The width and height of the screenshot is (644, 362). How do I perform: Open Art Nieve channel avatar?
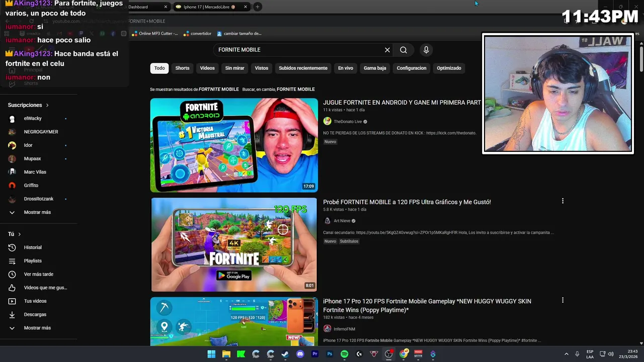tap(327, 221)
